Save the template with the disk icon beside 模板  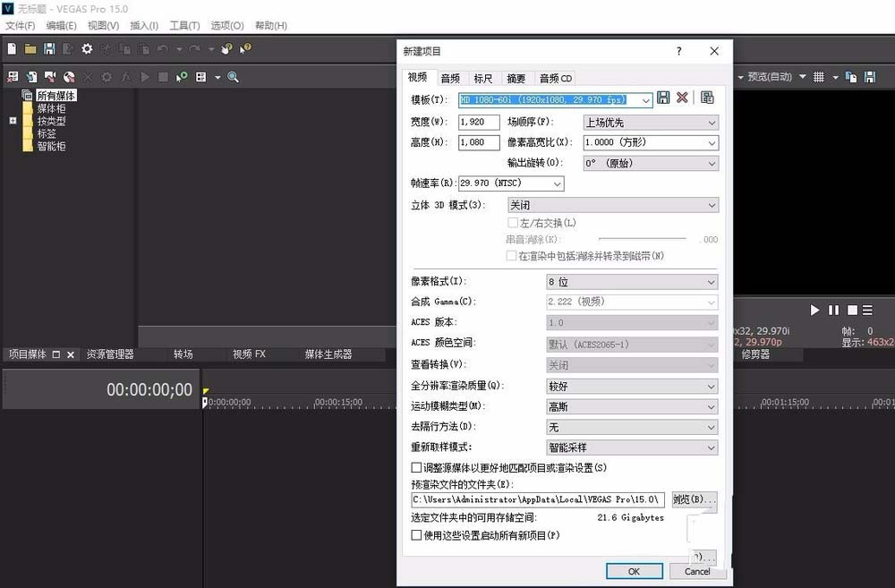663,97
